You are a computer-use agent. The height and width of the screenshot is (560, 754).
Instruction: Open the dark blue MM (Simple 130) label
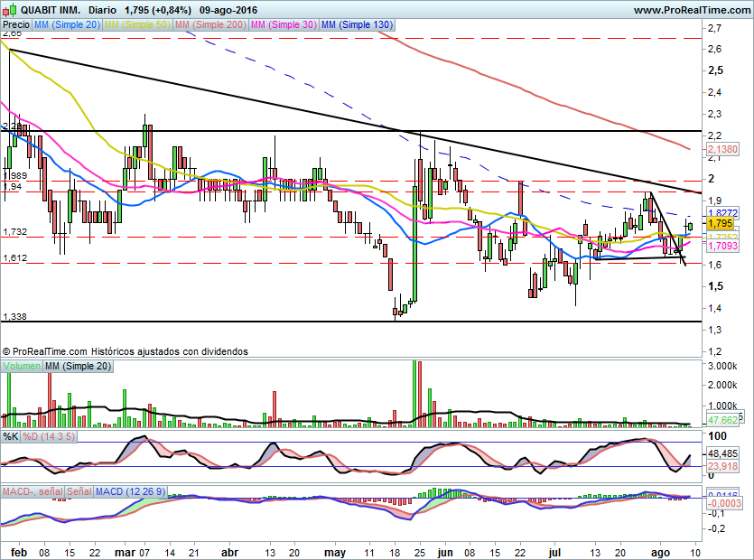[357, 24]
